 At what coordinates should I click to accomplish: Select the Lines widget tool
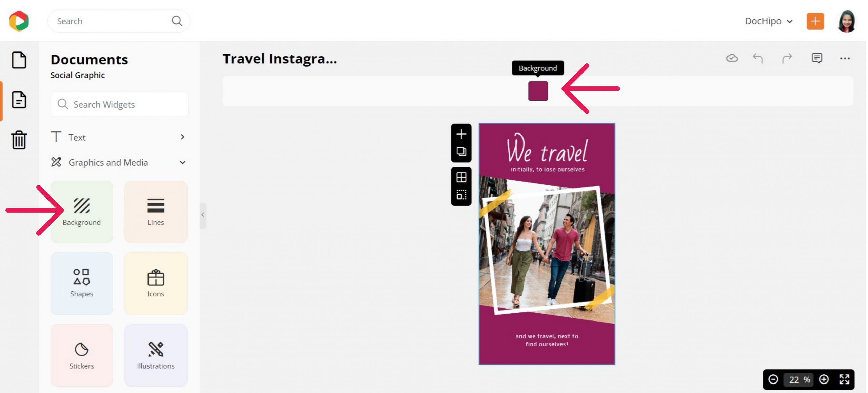pos(156,212)
